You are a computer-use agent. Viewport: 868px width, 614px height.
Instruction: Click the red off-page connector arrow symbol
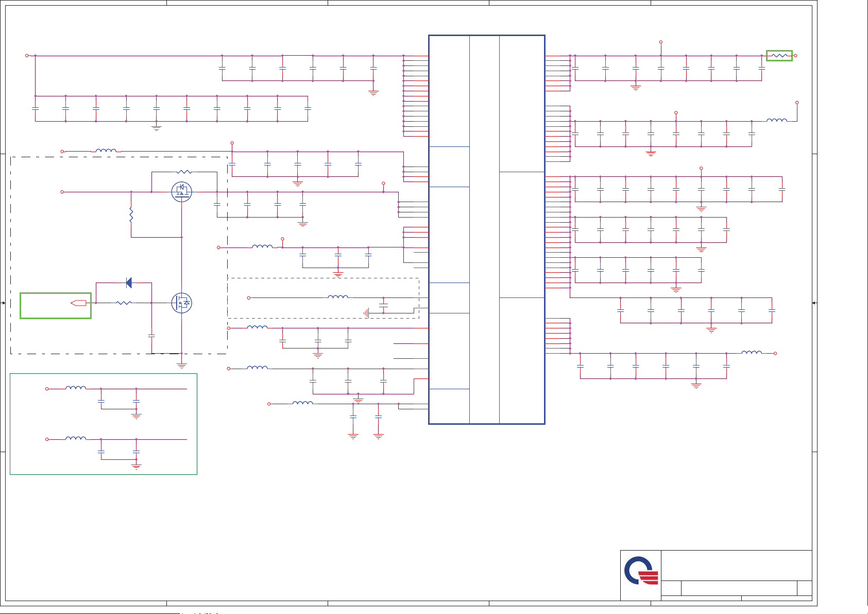tap(78, 303)
